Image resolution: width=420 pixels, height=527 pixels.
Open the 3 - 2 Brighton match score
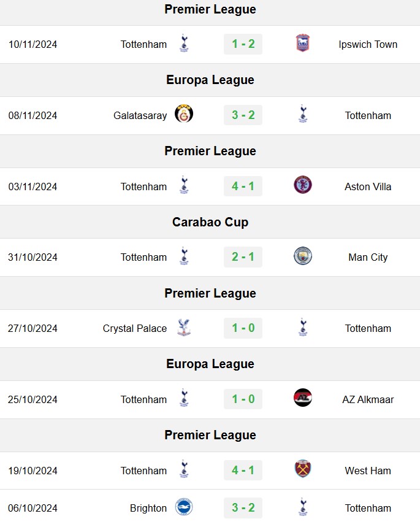pyautogui.click(x=243, y=508)
